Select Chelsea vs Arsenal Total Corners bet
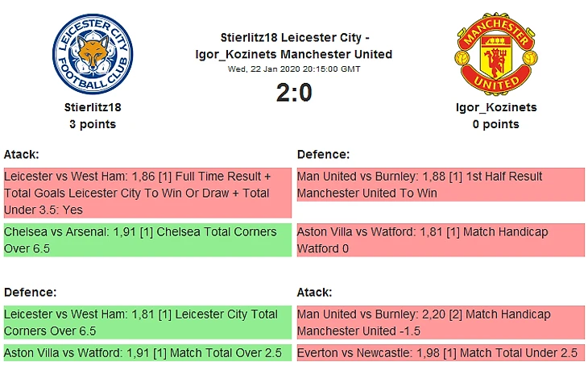Image resolution: width=588 pixels, height=387 pixels. pos(147,240)
